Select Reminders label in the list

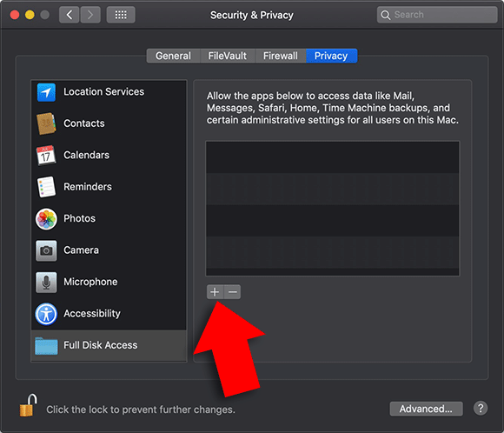coord(88,187)
